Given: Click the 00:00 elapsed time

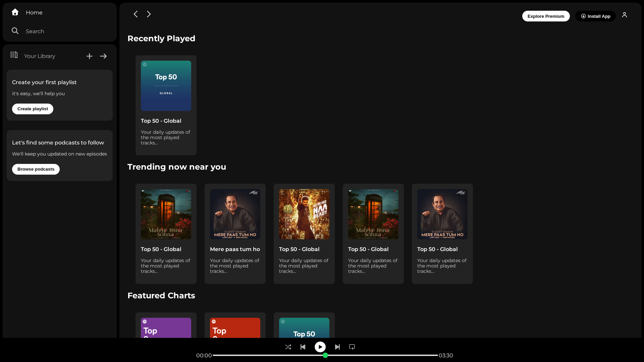Looking at the screenshot, I should point(204,355).
